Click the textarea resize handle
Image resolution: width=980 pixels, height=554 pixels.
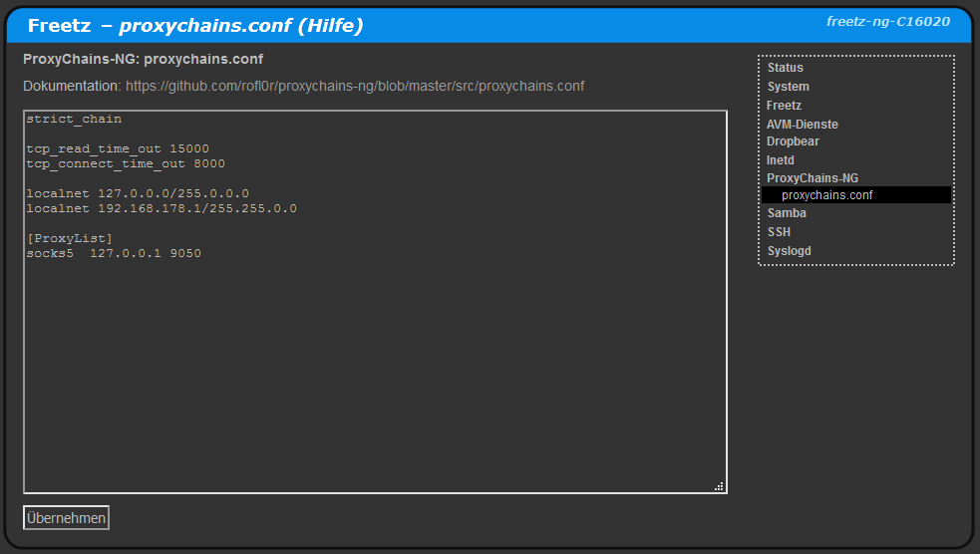point(719,486)
